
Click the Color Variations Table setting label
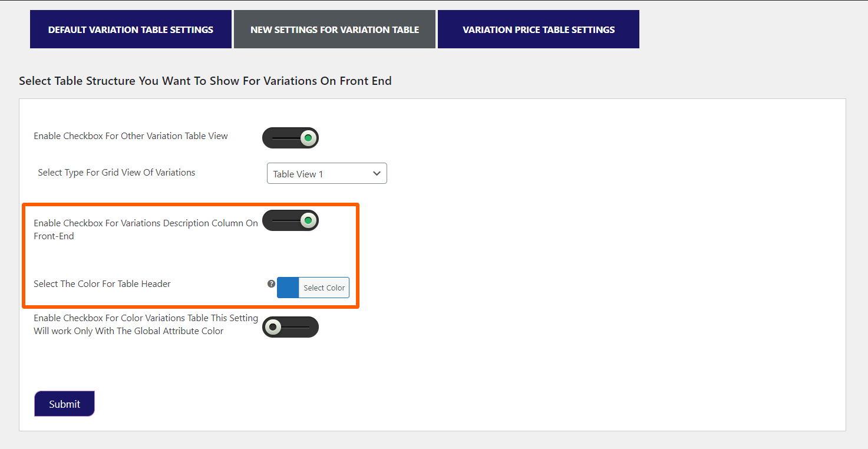(146, 325)
